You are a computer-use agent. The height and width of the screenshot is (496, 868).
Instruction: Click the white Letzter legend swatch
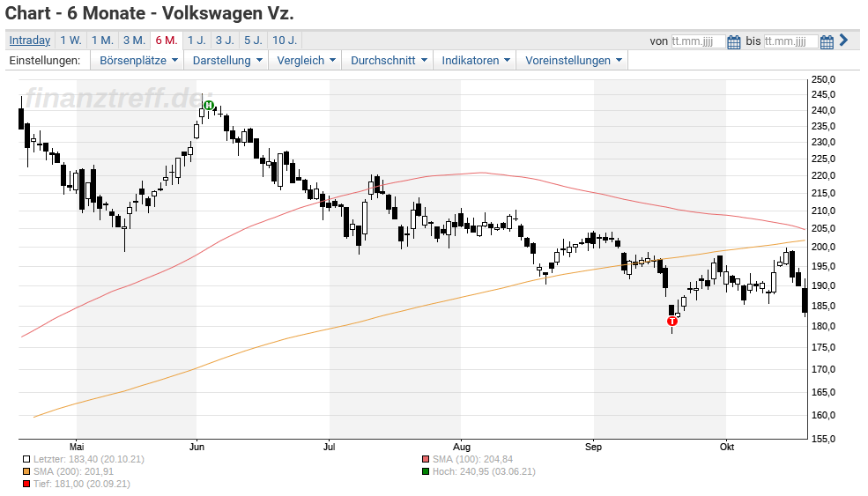click(x=26, y=460)
